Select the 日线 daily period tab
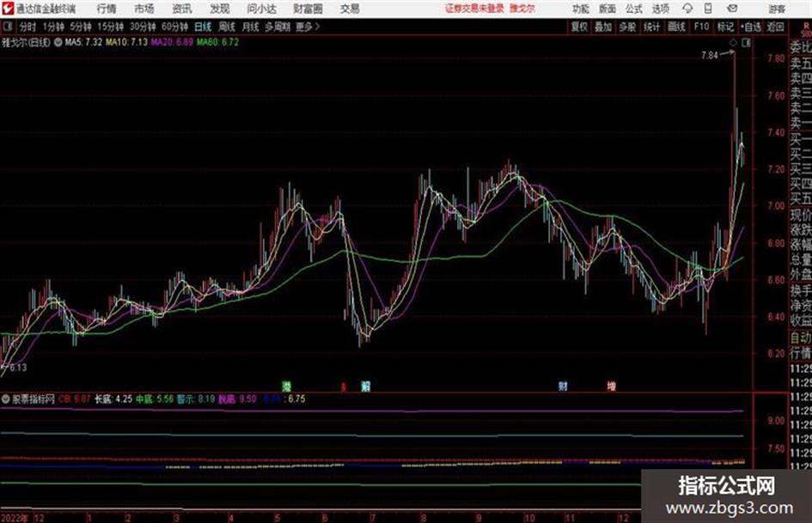 click(203, 27)
